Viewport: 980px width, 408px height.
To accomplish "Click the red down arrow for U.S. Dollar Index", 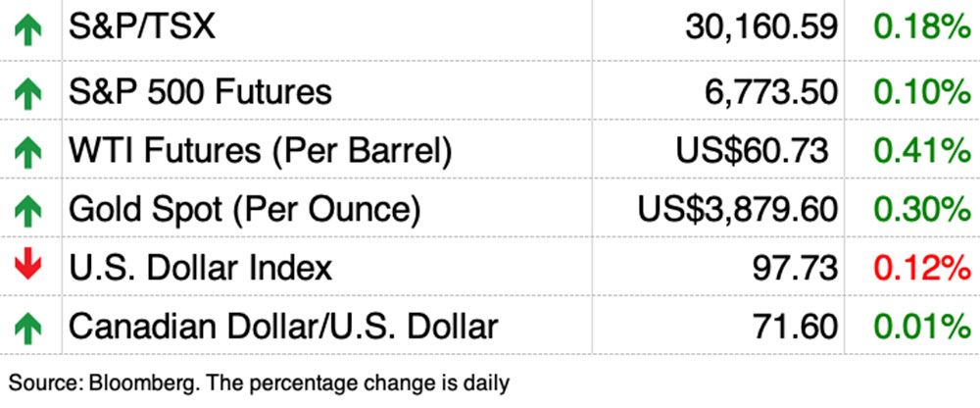I will [x=28, y=267].
